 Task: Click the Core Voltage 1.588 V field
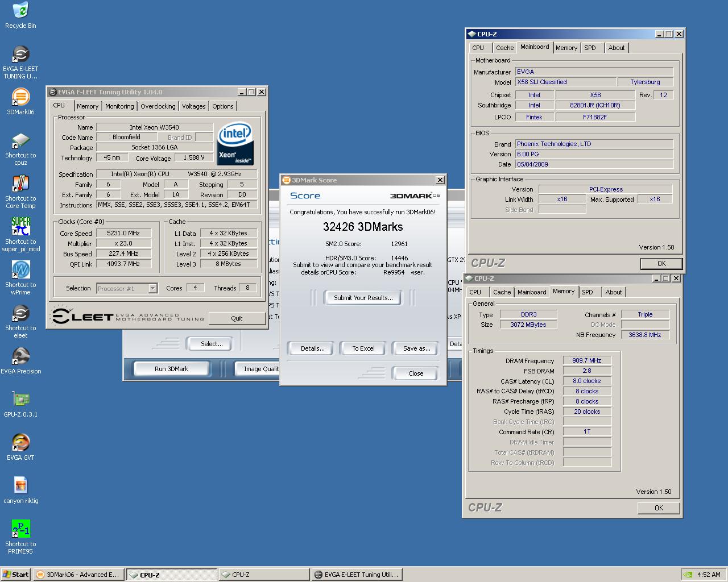[x=194, y=157]
